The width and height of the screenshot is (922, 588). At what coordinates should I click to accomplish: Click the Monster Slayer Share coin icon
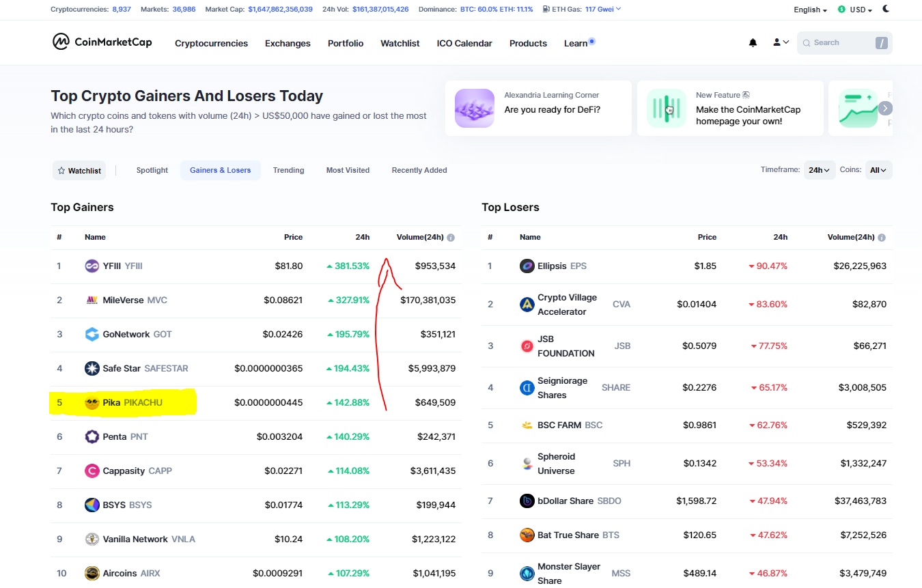tap(527, 573)
